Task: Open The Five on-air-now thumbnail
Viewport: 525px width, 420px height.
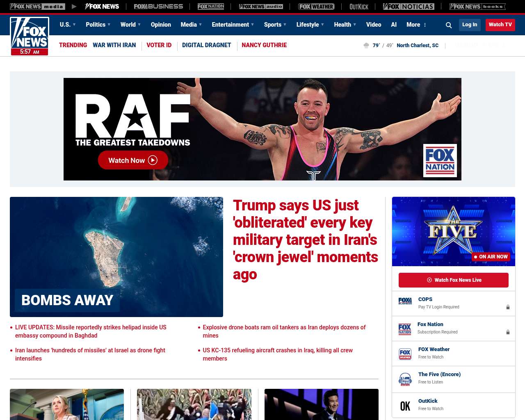Action: pyautogui.click(x=454, y=231)
